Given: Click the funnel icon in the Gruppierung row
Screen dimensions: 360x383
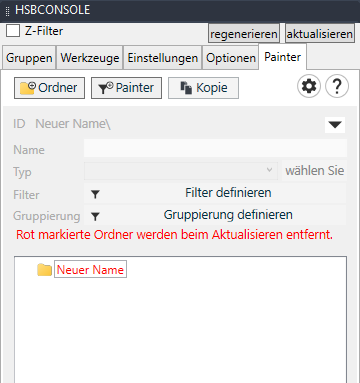Looking at the screenshot, I should click(x=95, y=216).
